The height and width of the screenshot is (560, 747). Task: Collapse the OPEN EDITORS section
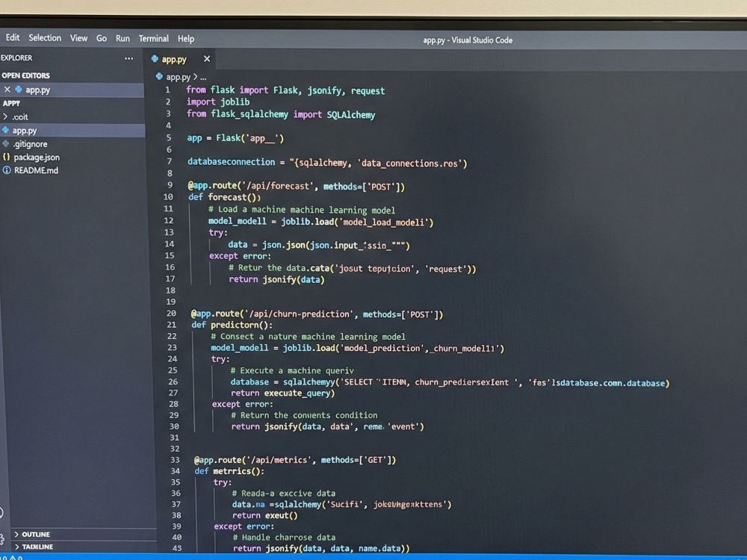25,75
